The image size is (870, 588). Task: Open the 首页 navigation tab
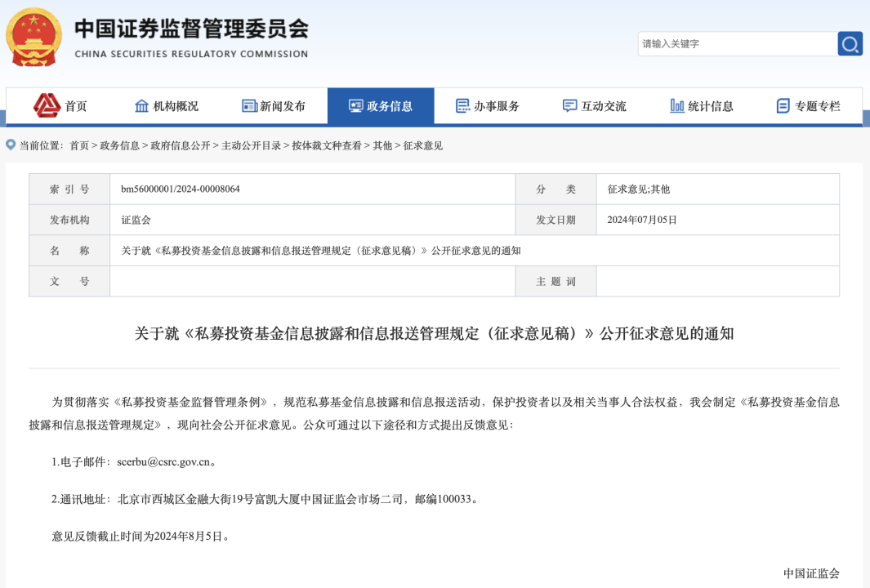click(60, 106)
